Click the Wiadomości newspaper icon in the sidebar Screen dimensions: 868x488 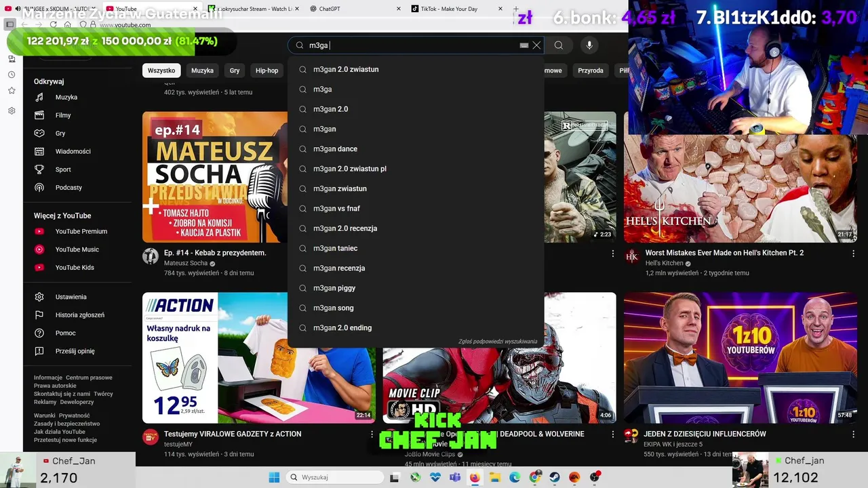point(39,151)
